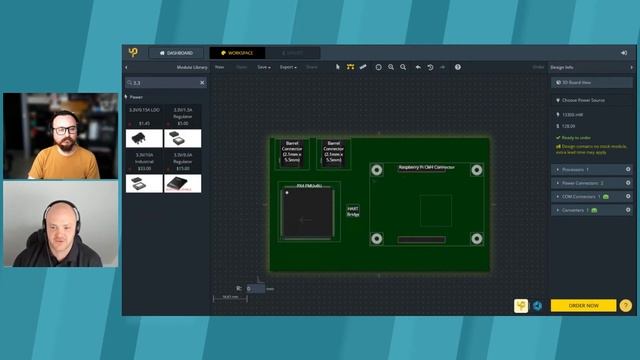This screenshot has width=640, height=360.
Task: Collapse the Module Library panel arrow
Action: tap(127, 67)
